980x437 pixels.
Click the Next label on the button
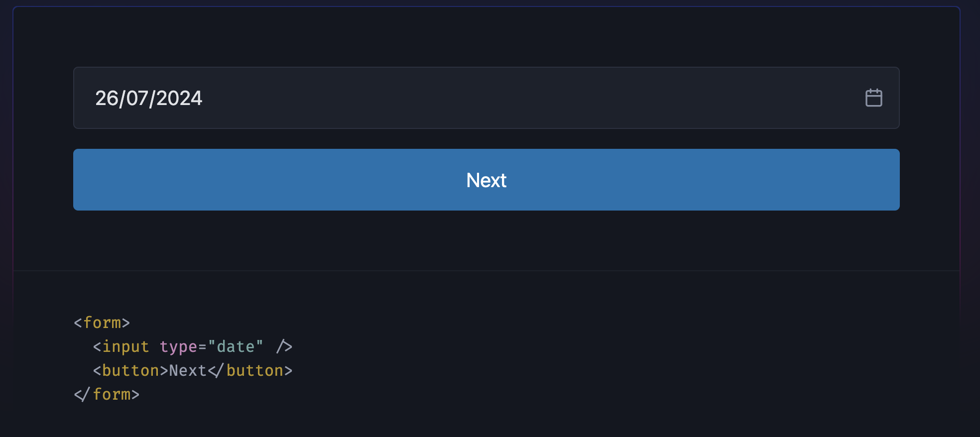point(486,180)
